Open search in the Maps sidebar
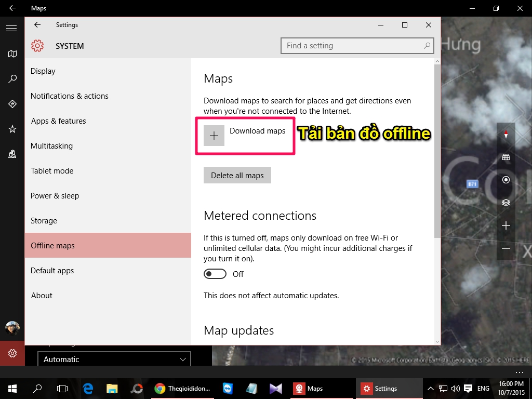The width and height of the screenshot is (532, 399). (x=12, y=79)
